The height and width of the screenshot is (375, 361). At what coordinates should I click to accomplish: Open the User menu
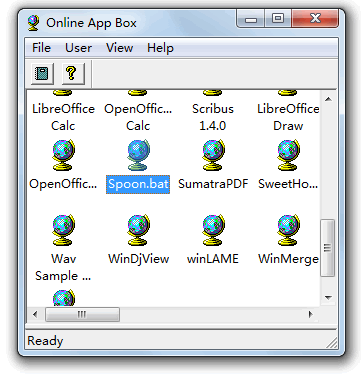78,48
